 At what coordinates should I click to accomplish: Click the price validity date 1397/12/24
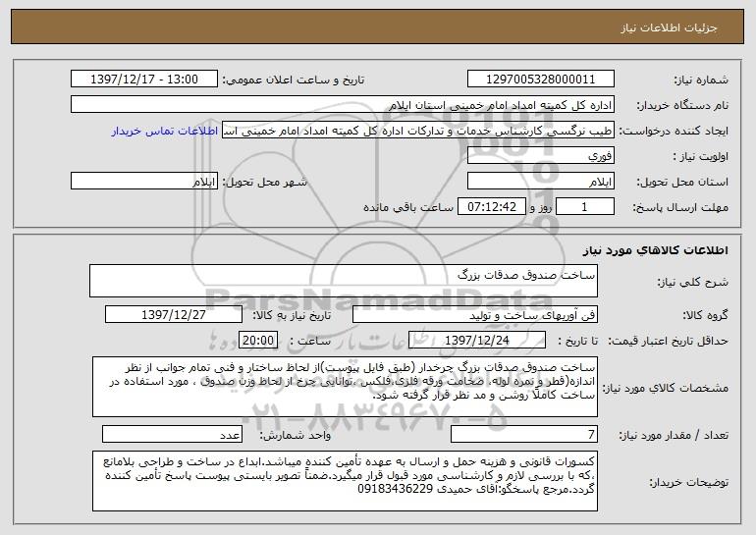tap(477, 341)
